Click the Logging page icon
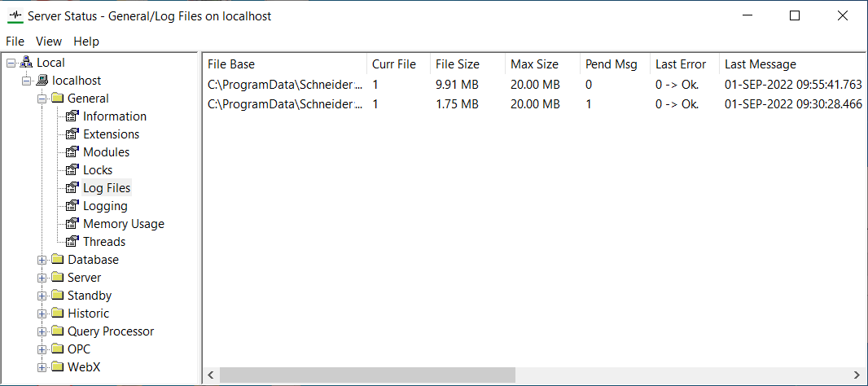This screenshot has width=868, height=386. click(x=72, y=206)
